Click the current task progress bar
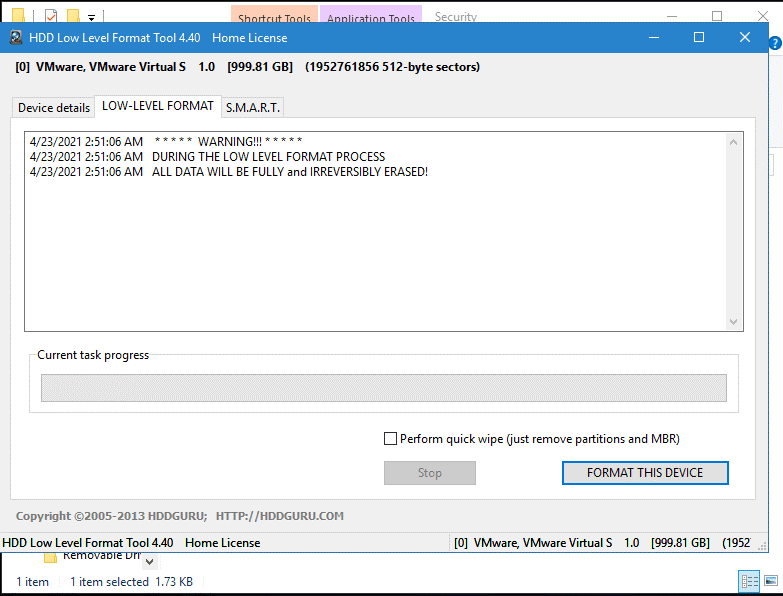This screenshot has width=783, height=596. [384, 388]
